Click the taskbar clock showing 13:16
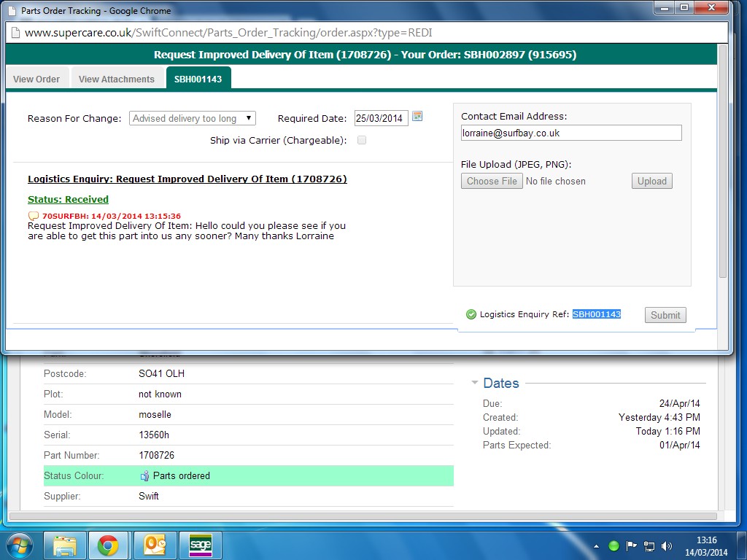 706,540
